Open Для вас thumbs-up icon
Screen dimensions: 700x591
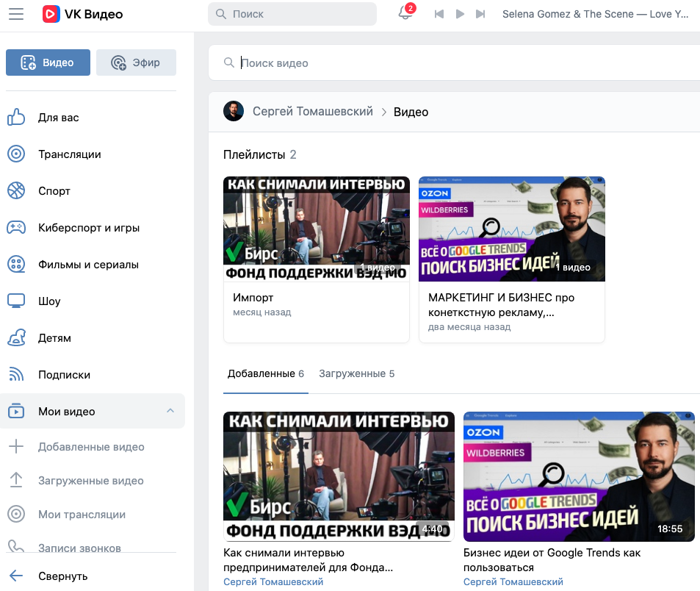click(16, 118)
